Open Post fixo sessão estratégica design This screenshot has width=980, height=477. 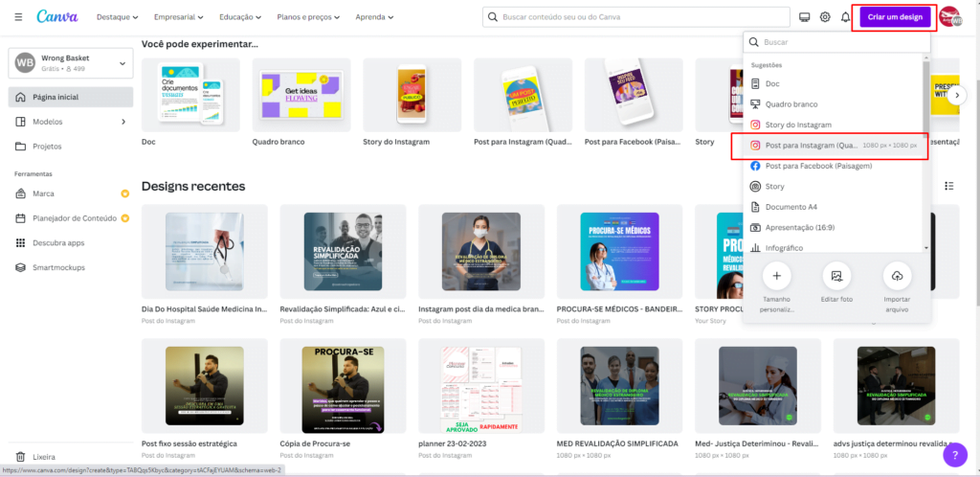[205, 386]
